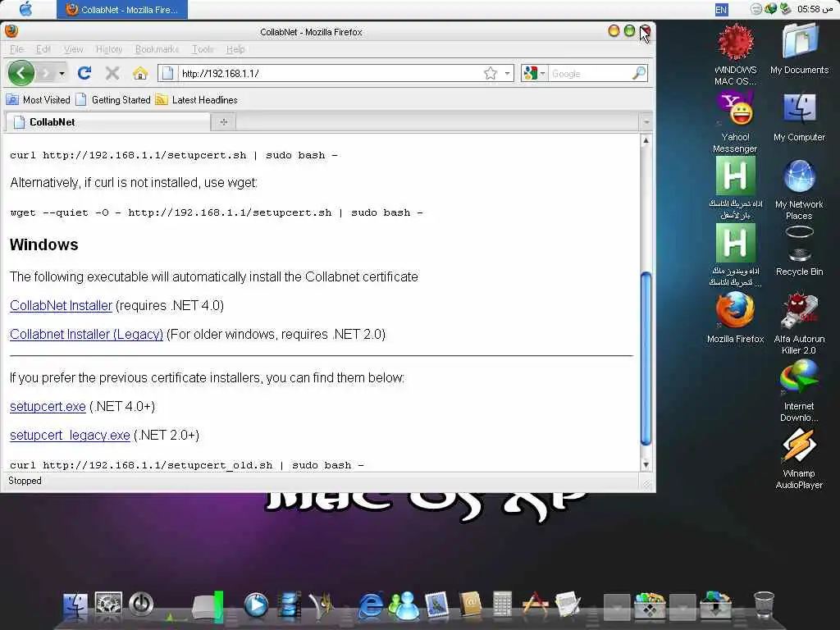
Task: Open Most Visited bookmarks button
Action: point(39,99)
